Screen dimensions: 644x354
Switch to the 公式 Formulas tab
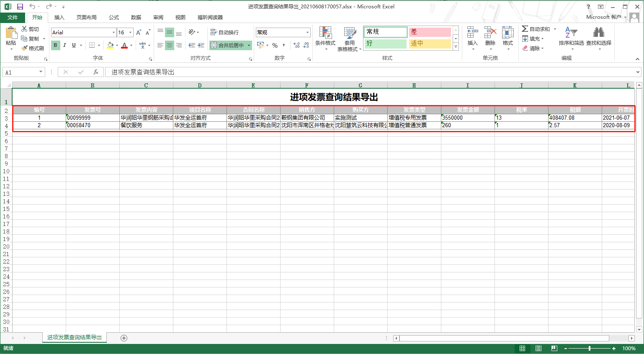(114, 17)
